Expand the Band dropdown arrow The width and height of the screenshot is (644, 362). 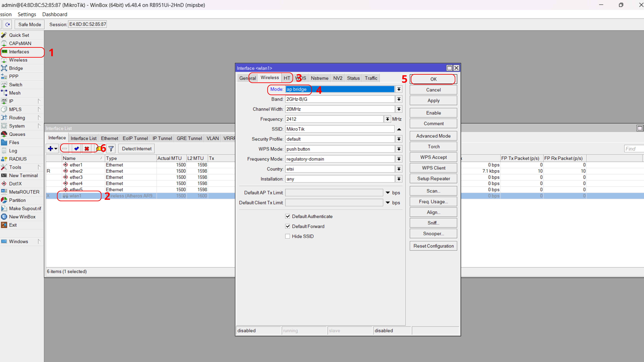[399, 99]
